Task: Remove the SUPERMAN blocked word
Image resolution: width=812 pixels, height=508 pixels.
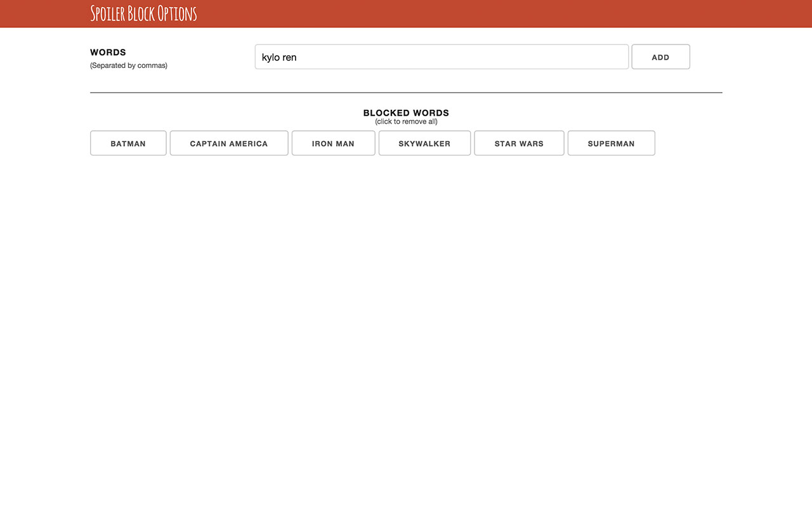Action: point(611,143)
